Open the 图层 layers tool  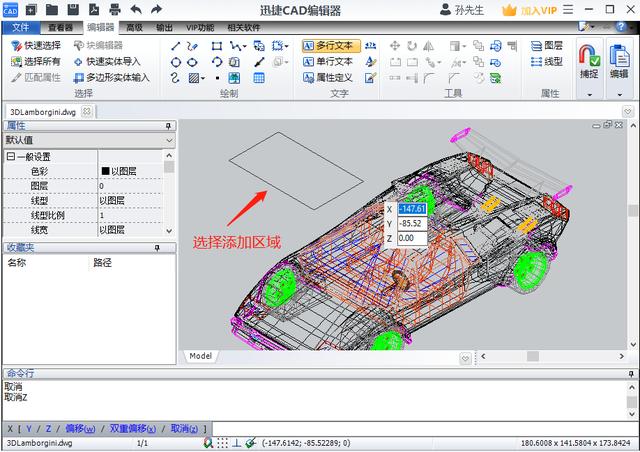tap(546, 46)
